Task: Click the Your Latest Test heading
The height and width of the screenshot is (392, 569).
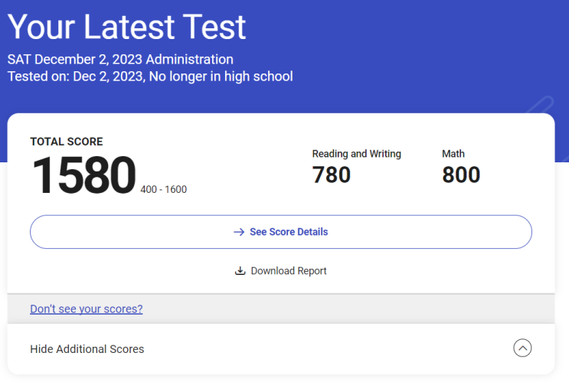Action: tap(126, 27)
